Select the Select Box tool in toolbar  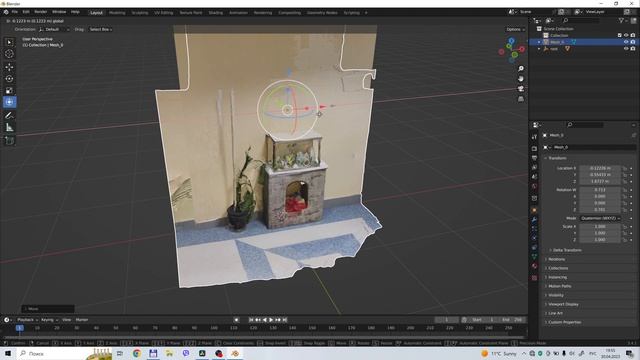click(9, 42)
